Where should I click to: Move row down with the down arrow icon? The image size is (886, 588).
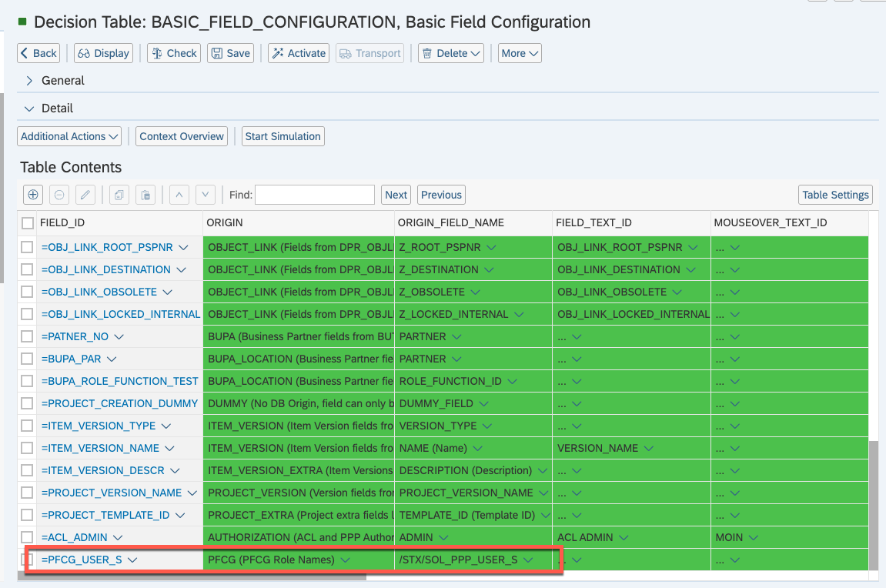[205, 195]
